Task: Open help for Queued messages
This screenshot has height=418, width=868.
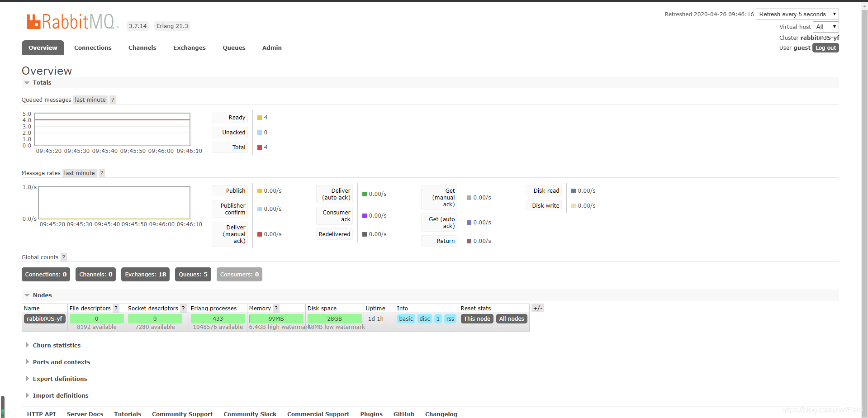Action: click(x=113, y=100)
